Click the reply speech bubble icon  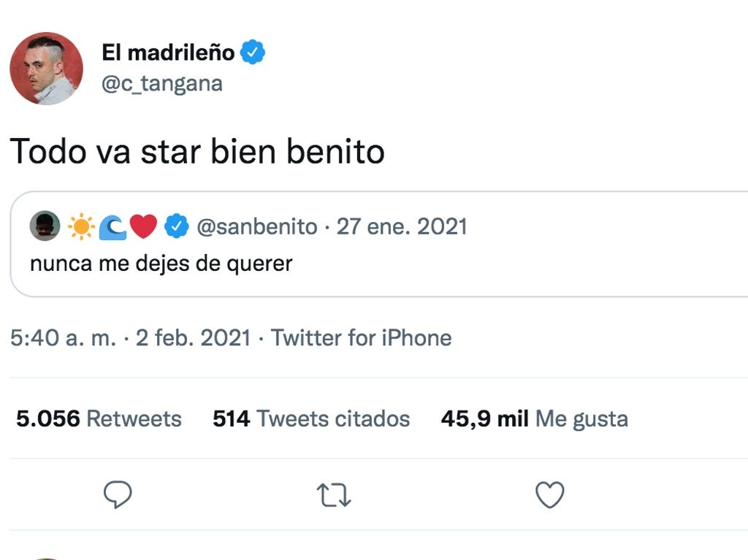pos(118,494)
